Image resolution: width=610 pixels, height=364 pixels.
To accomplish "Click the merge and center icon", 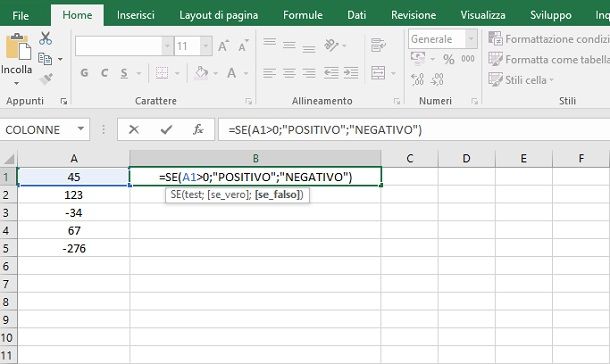I will click(x=378, y=73).
